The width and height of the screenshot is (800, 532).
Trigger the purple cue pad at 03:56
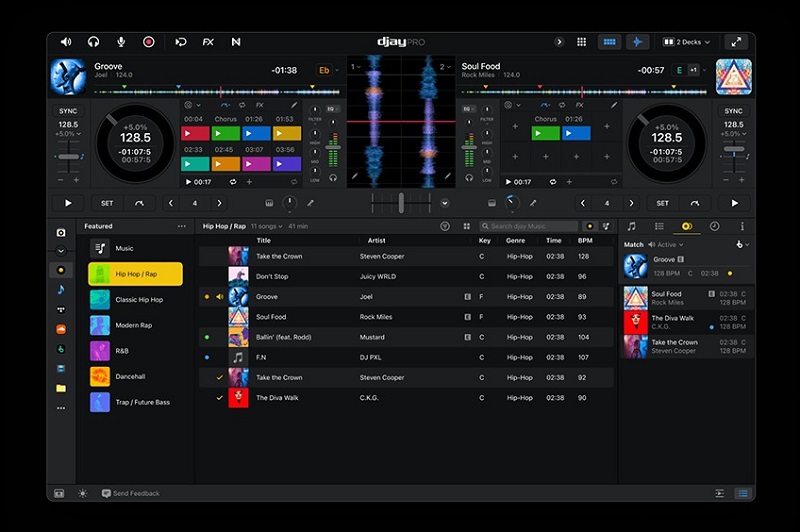coord(287,164)
